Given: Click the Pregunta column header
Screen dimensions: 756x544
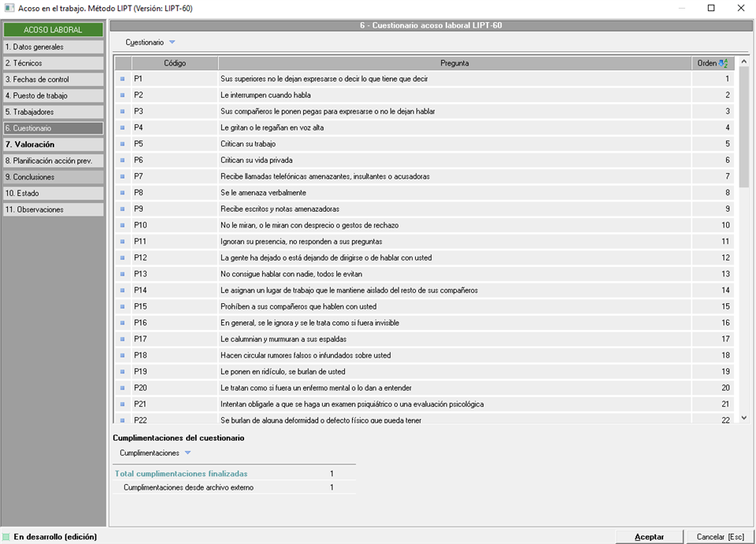Looking at the screenshot, I should click(455, 63).
